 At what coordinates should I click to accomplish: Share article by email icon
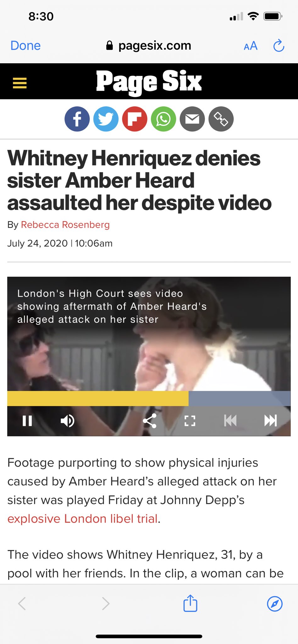click(192, 119)
